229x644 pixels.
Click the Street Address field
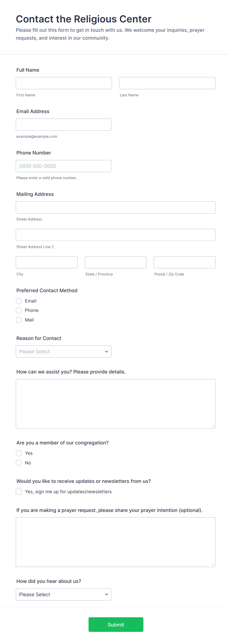point(115,207)
